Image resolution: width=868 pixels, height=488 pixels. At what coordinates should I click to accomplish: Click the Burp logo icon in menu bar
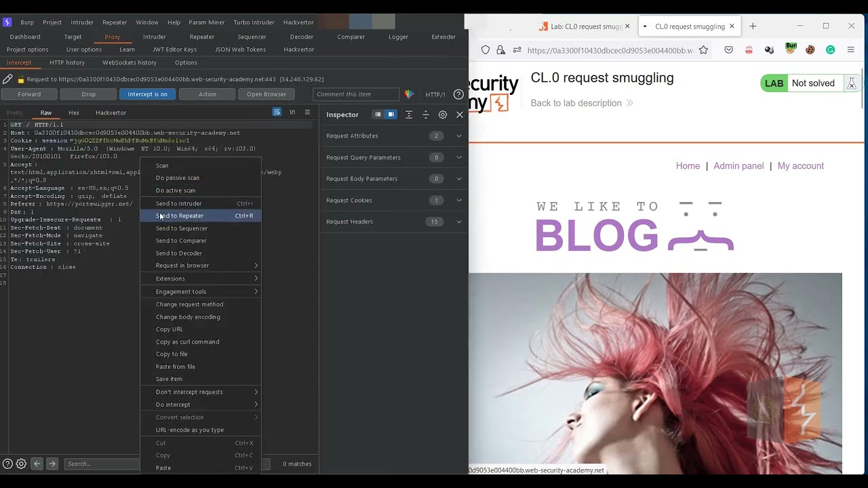tap(7, 22)
